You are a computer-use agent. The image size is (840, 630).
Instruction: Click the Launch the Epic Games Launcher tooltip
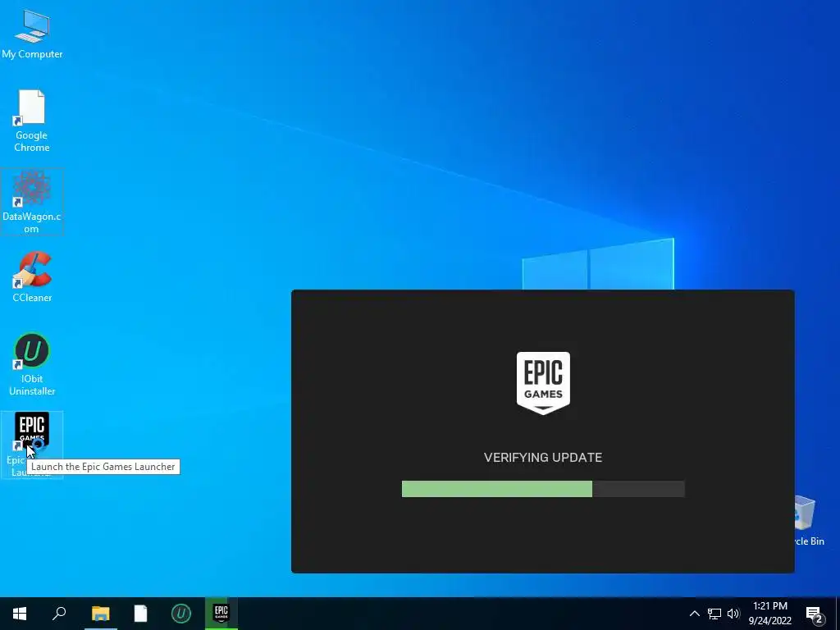tap(103, 467)
